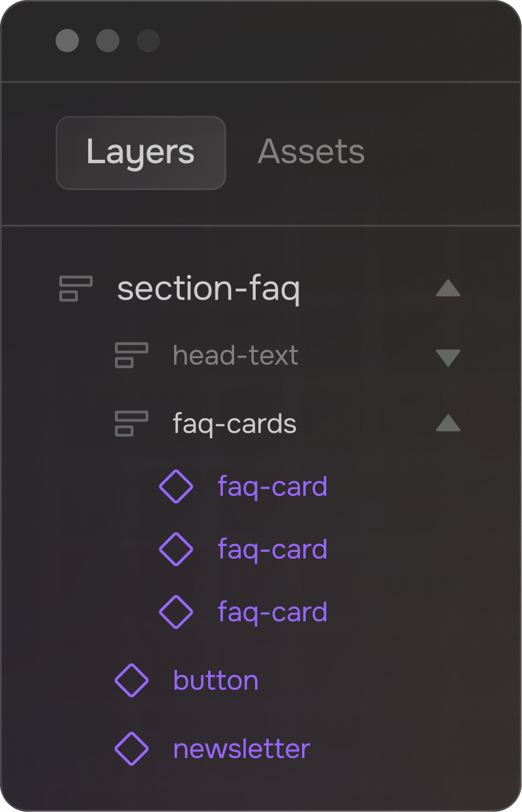Screen dimensions: 522x812
Task: Click the section-faq frame icon
Action: 75,288
